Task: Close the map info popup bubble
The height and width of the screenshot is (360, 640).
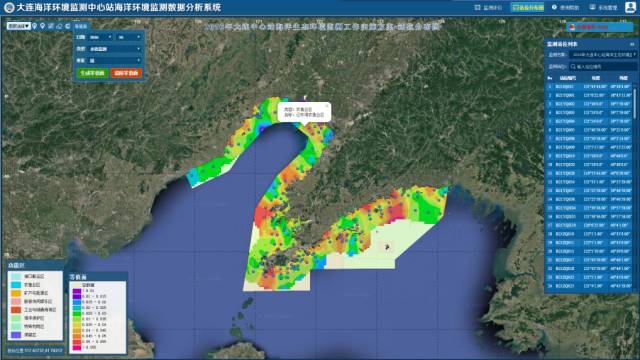Action: [327, 106]
